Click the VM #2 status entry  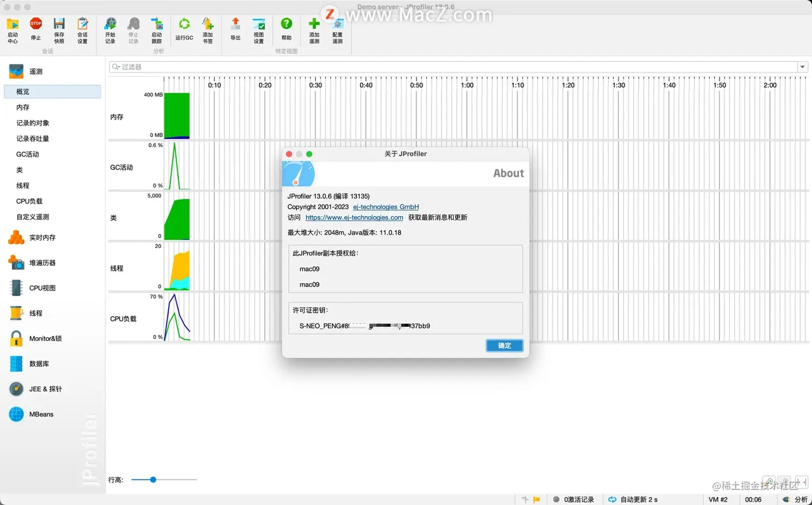[x=718, y=500]
